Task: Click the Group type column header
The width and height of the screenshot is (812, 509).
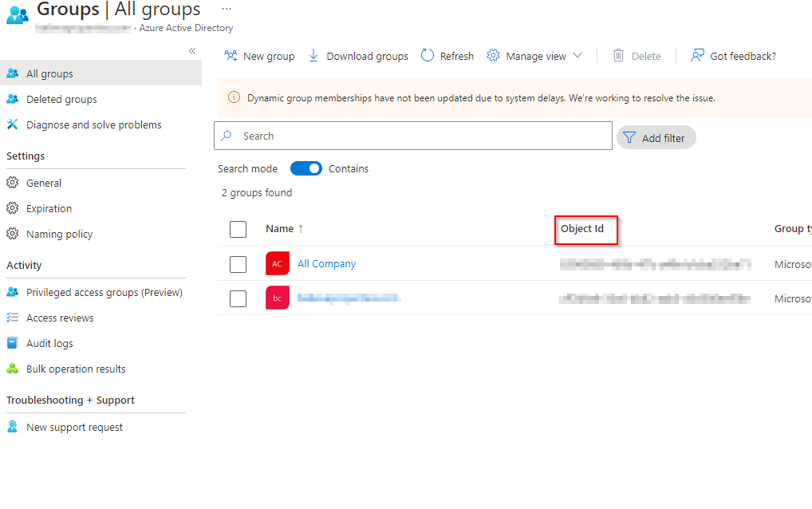Action: click(793, 228)
